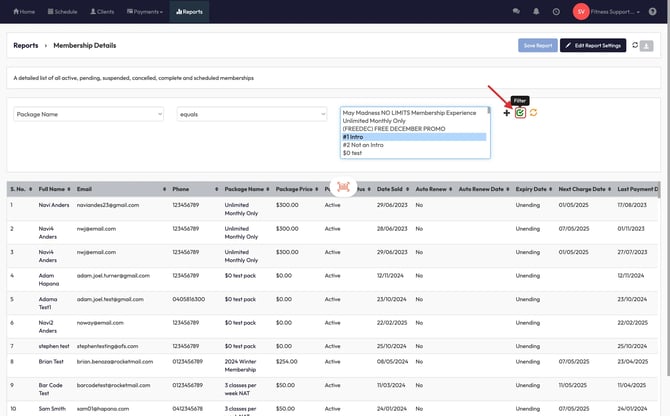Click the download report icon

click(648, 45)
